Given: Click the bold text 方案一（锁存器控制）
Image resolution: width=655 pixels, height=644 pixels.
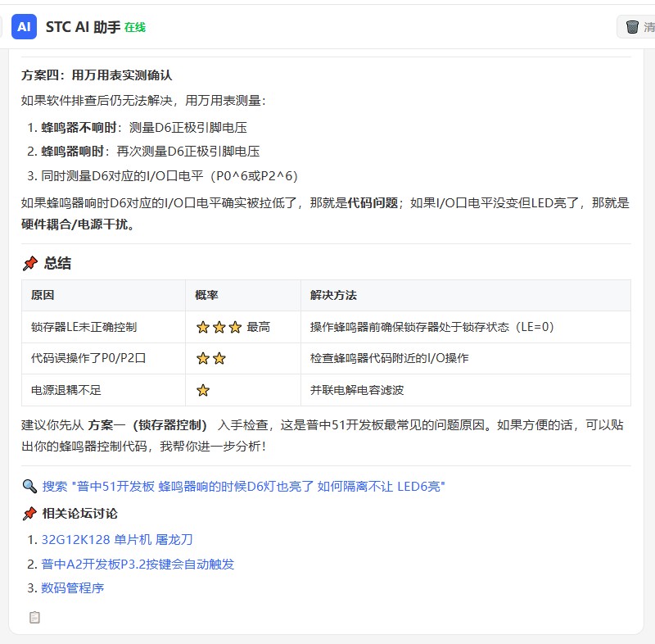Looking at the screenshot, I should [x=148, y=425].
